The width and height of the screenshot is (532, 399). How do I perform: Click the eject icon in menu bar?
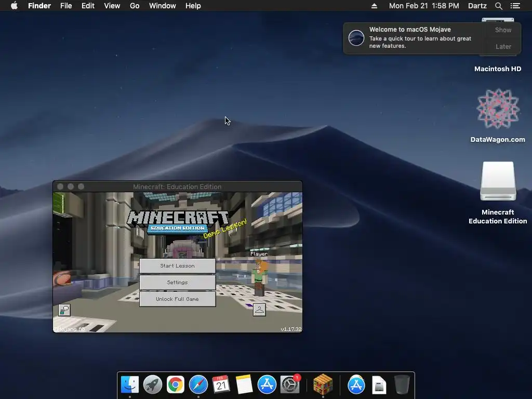[374, 6]
